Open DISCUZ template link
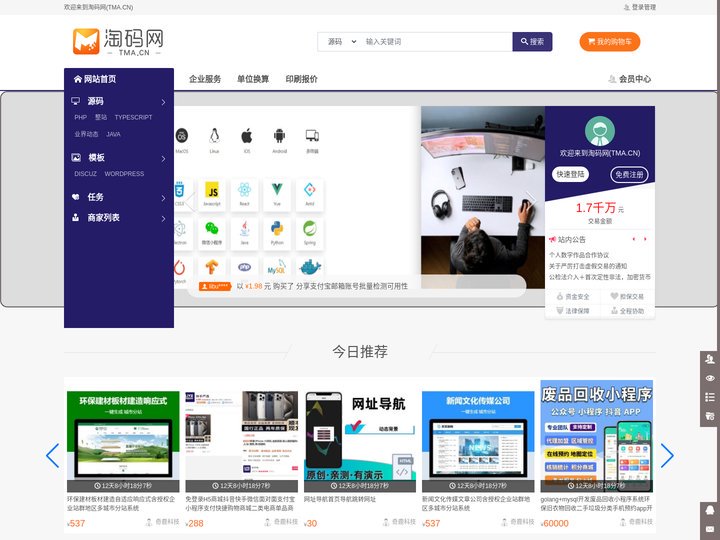 [85, 174]
